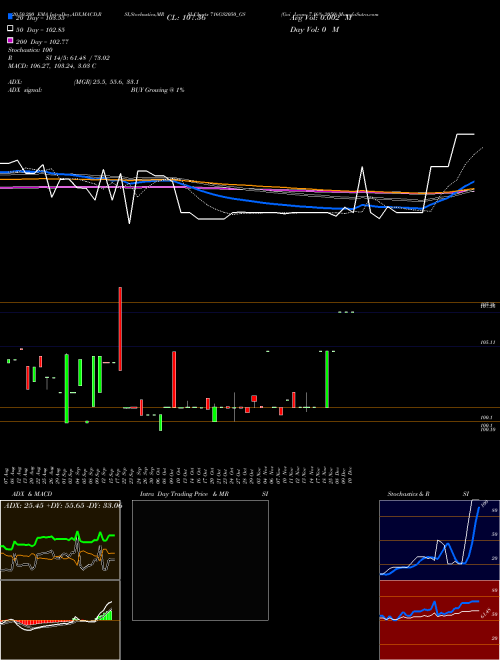Click the 'Intra Day Trading Price & MR' title
This screenshot has width=500, height=660.
click(184, 494)
